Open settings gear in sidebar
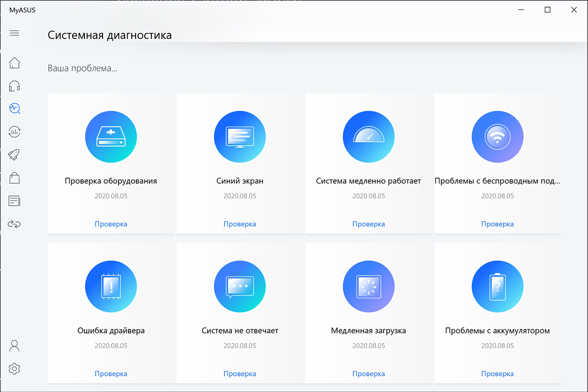The height and width of the screenshot is (392, 588). [x=14, y=368]
